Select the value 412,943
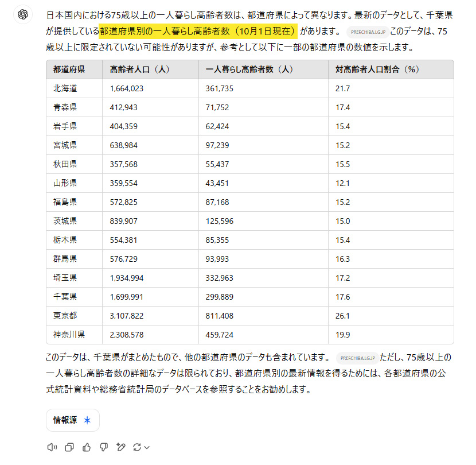 click(123, 107)
